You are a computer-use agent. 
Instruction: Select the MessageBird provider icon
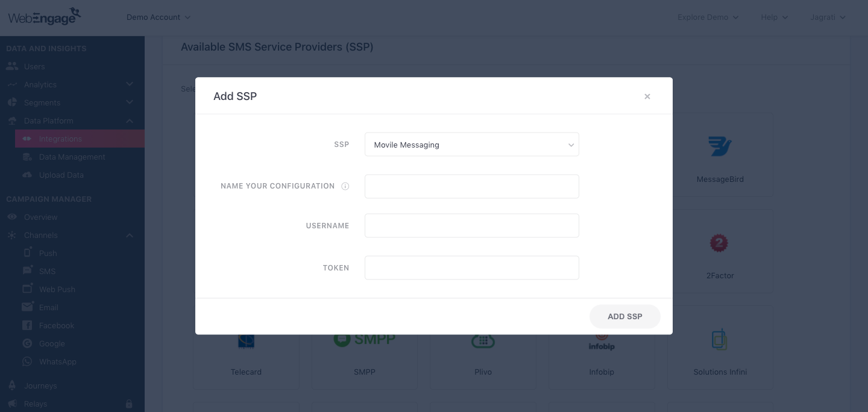point(720,146)
